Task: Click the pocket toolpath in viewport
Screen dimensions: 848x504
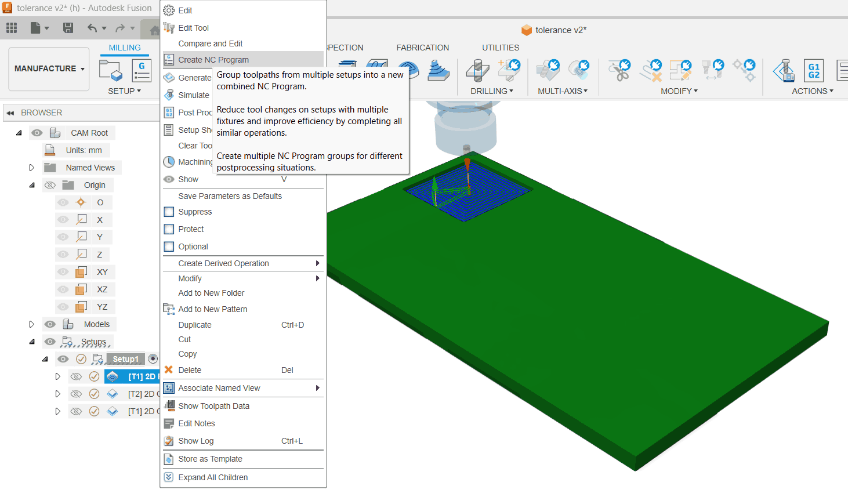Action: click(x=468, y=191)
